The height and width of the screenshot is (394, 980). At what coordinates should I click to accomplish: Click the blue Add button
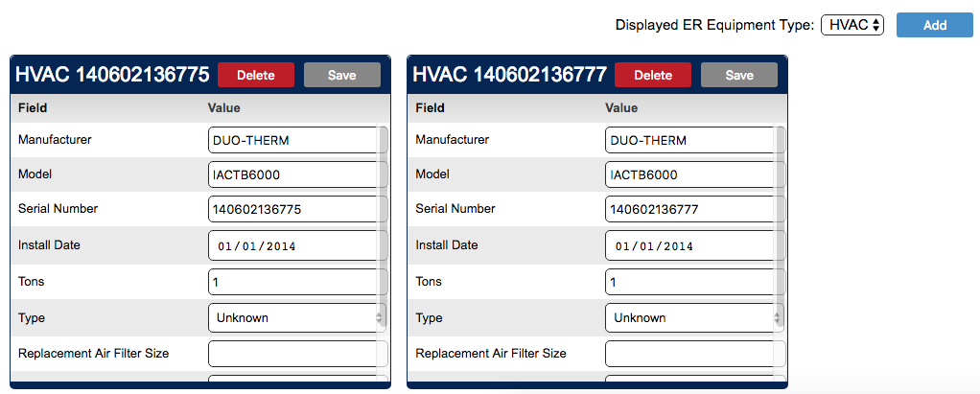pos(934,25)
